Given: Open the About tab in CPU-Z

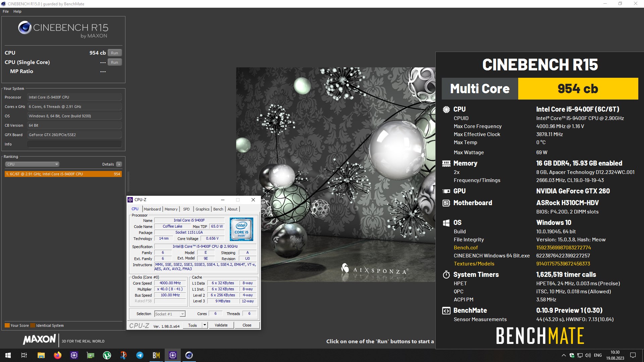Looking at the screenshot, I should pos(232,209).
